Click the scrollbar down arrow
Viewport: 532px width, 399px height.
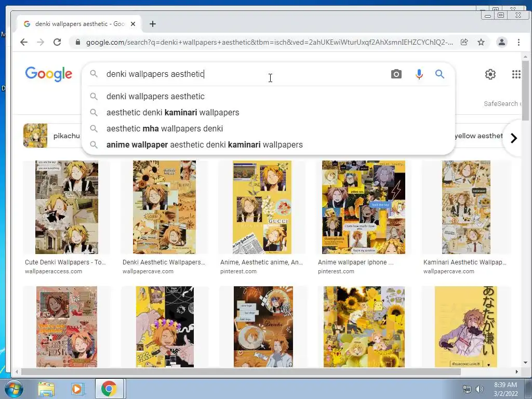click(525, 363)
